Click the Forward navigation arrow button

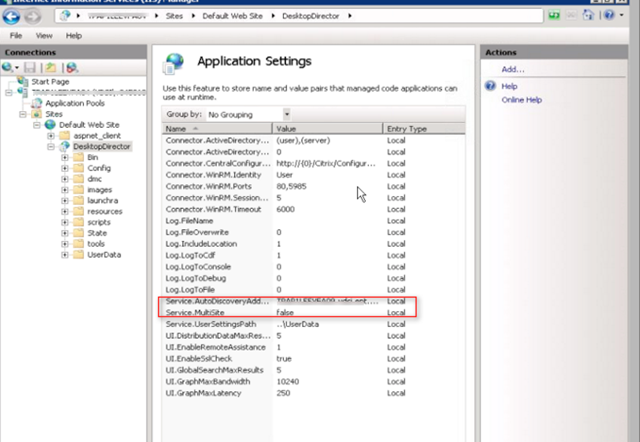coord(33,16)
